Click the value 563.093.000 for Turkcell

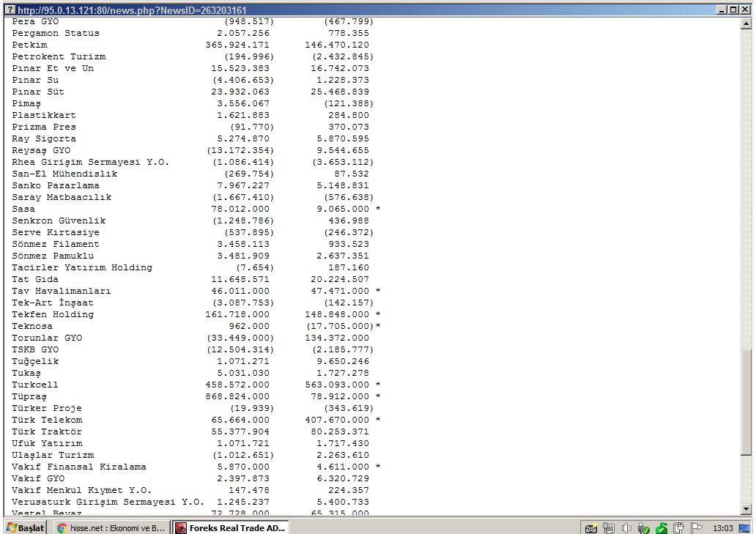coord(337,385)
